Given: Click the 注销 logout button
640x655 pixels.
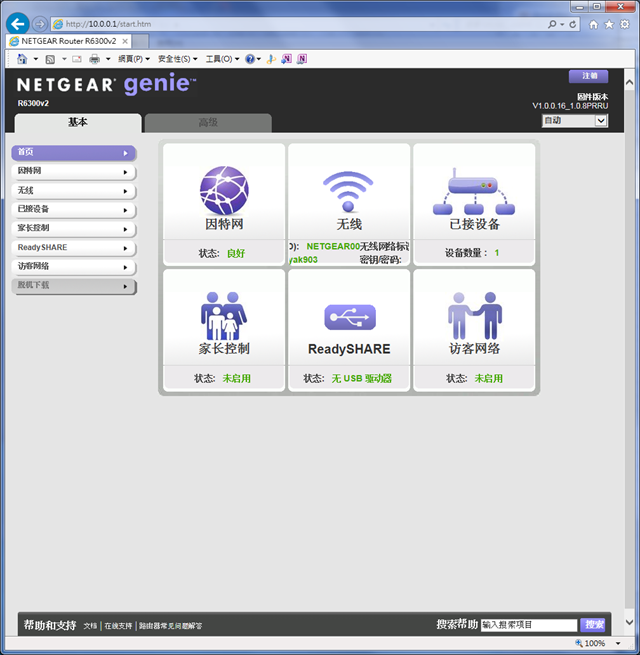Looking at the screenshot, I should click(588, 76).
